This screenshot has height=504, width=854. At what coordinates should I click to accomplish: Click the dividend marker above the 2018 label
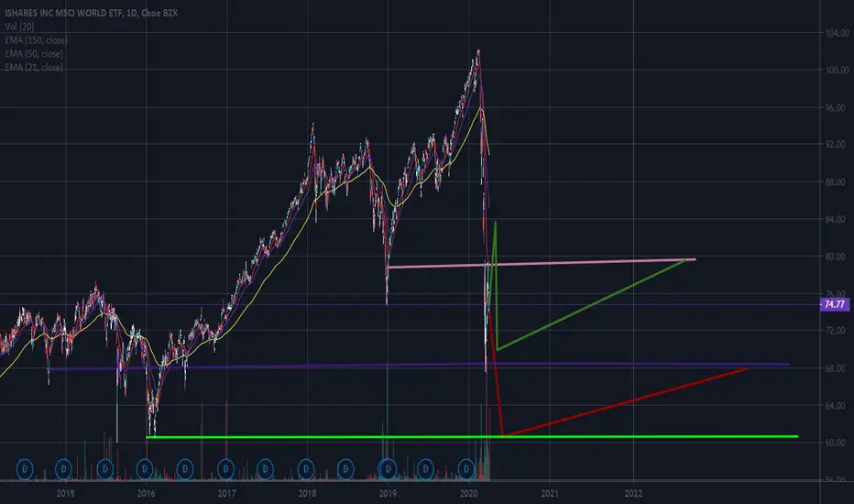tap(306, 468)
